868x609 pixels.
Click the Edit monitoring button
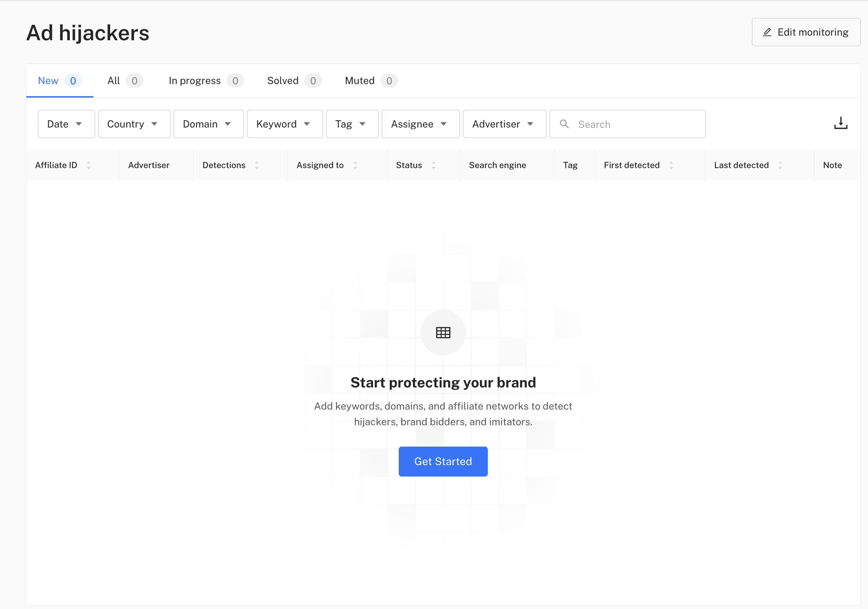(806, 32)
